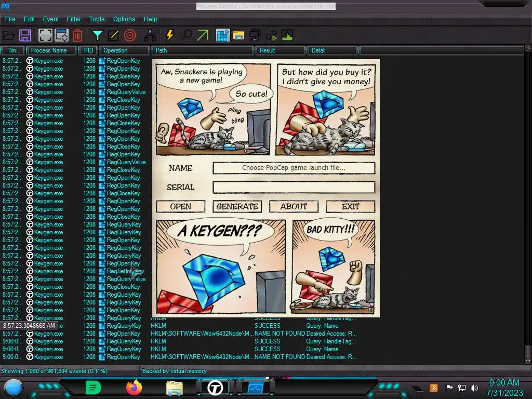532x399 pixels.
Task: Click the Path column header
Action: (203, 50)
